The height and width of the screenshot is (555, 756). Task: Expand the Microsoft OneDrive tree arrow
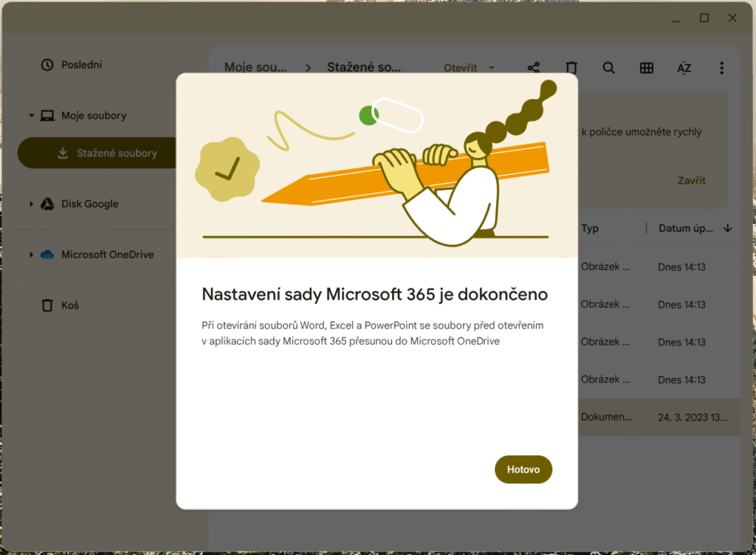(31, 255)
